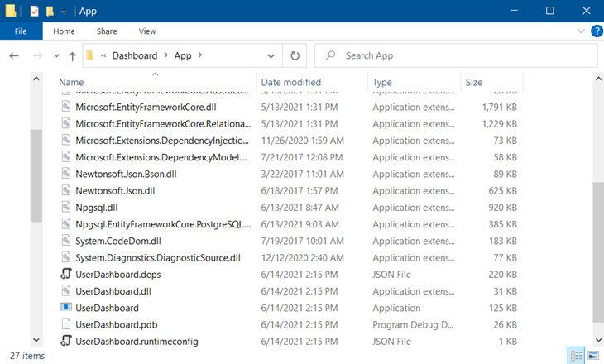The width and height of the screenshot is (604, 364).
Task: Sort by the Date modified column header
Action: coord(290,82)
